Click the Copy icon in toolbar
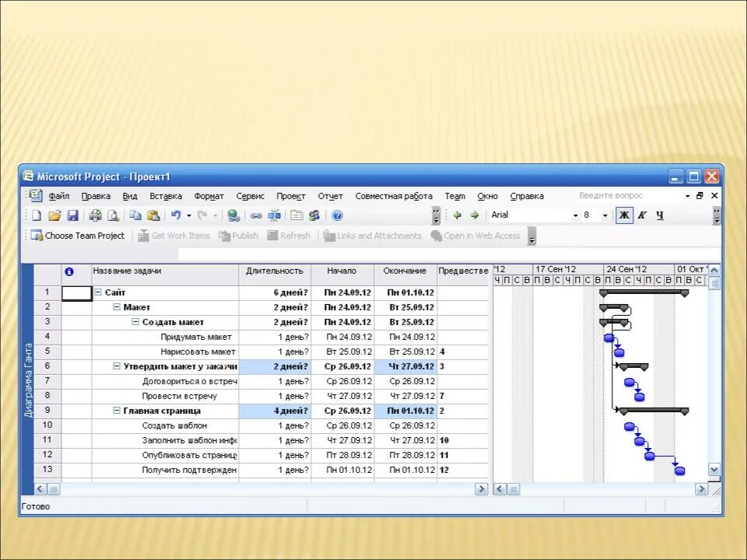Viewport: 747px width, 560px height. click(135, 215)
